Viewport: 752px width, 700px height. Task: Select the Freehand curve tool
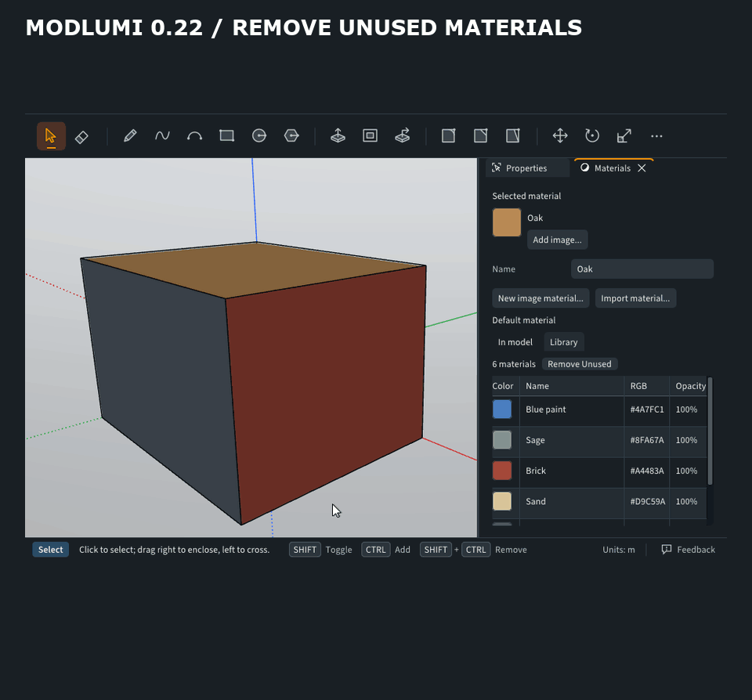(x=162, y=136)
